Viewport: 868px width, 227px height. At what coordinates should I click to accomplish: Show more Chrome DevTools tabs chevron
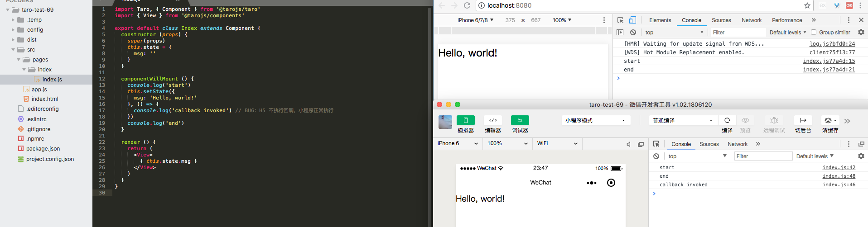[x=814, y=20]
